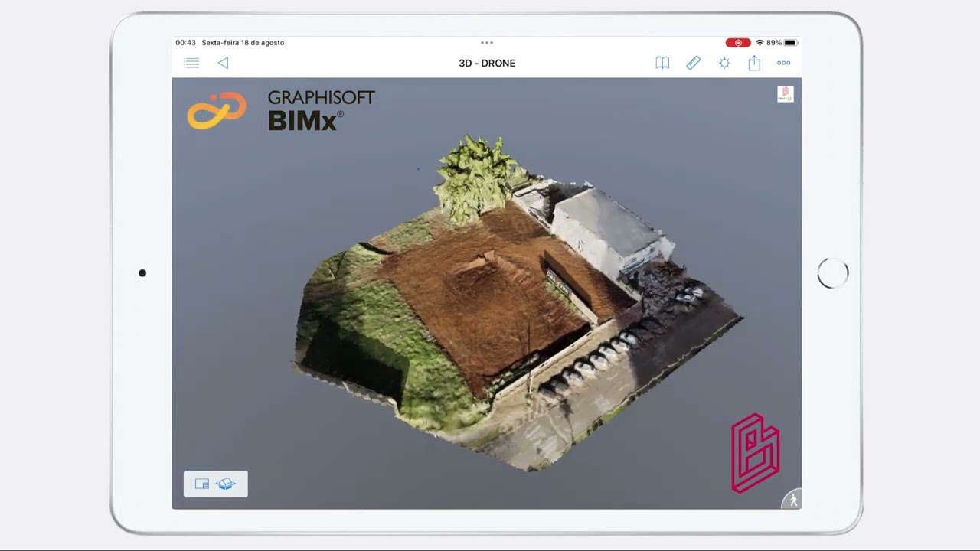Open the hamburger list menu
Screen dimensions: 980x551
tap(192, 64)
